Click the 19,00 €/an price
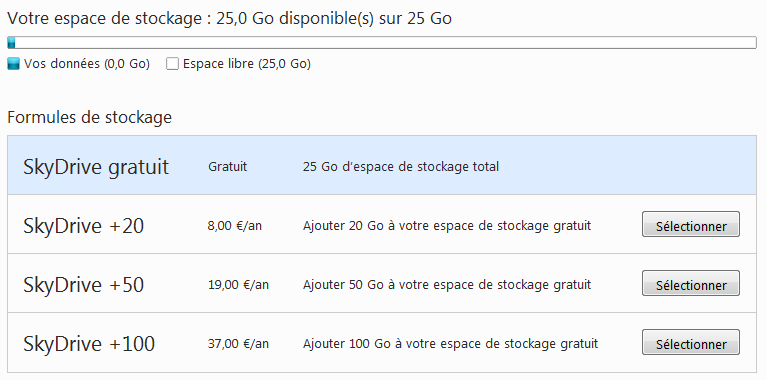 point(238,285)
